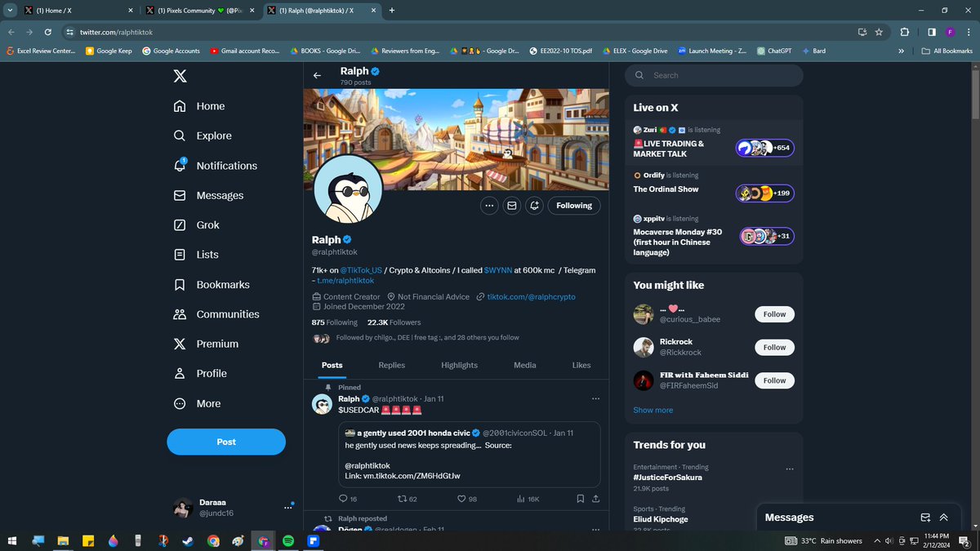Toggle post notifications bell for Ralph
This screenshot has height=551, width=980.
pos(534,206)
